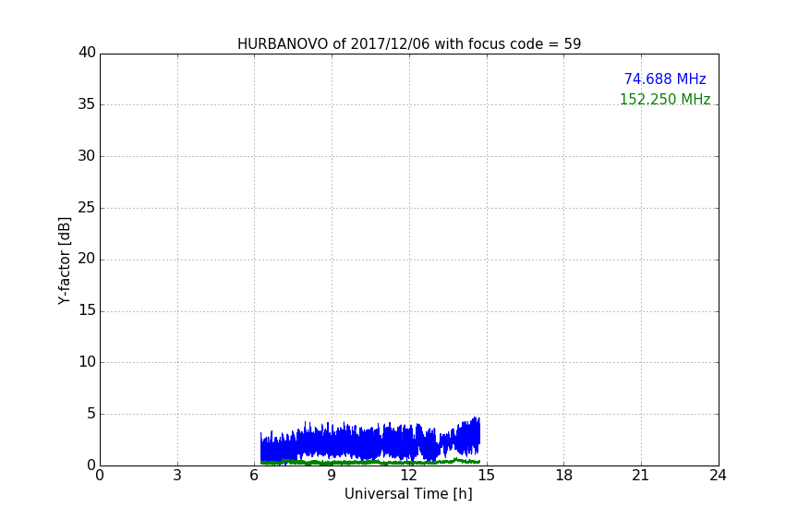Click the Y-factor [dB] axis label
The image size is (798, 532).
(x=64, y=260)
